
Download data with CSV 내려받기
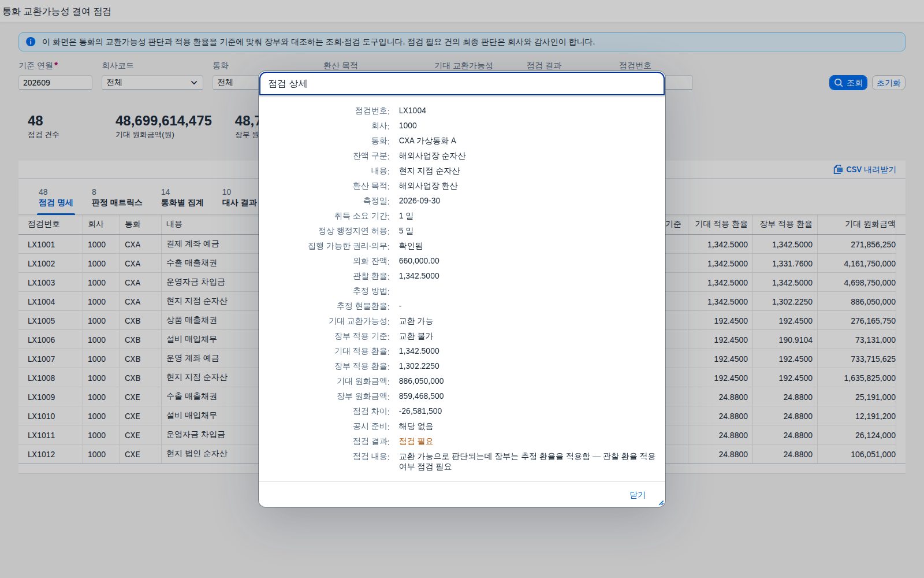(x=865, y=169)
